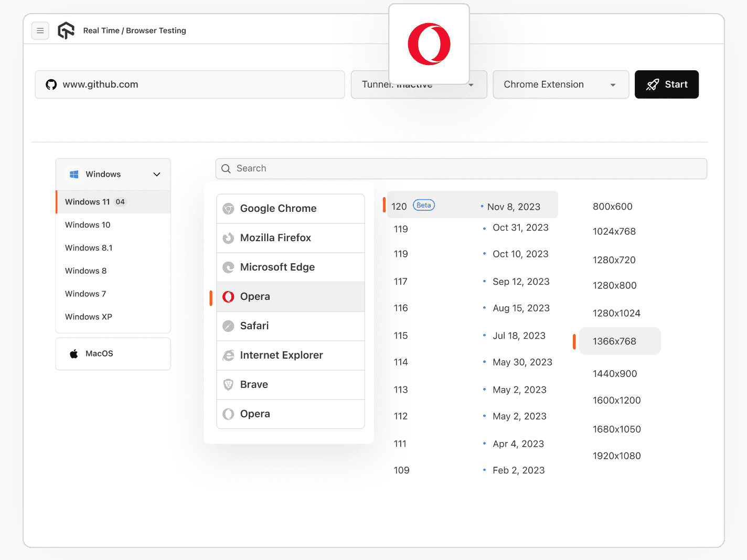
Task: Select the 1920x1080 resolution
Action: click(x=617, y=456)
